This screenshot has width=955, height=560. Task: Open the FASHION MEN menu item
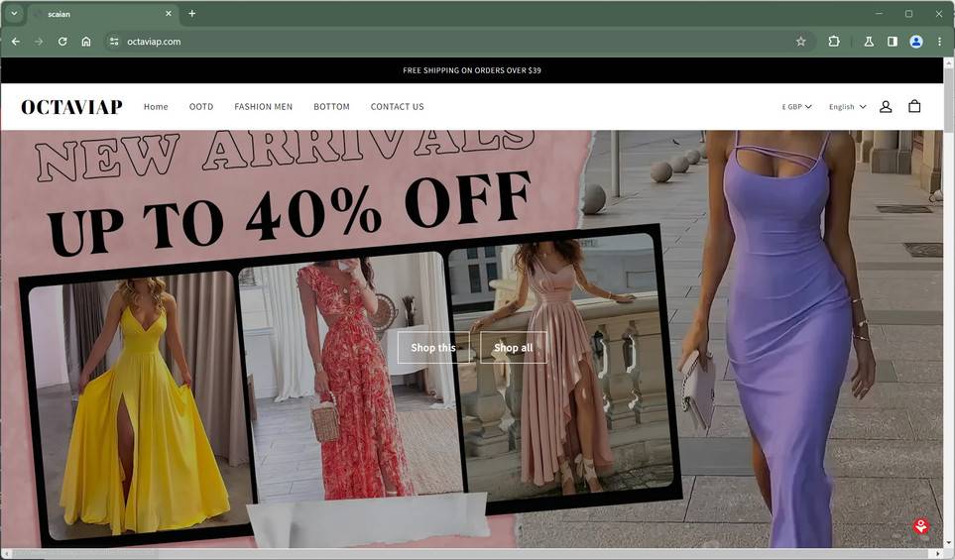(x=263, y=106)
